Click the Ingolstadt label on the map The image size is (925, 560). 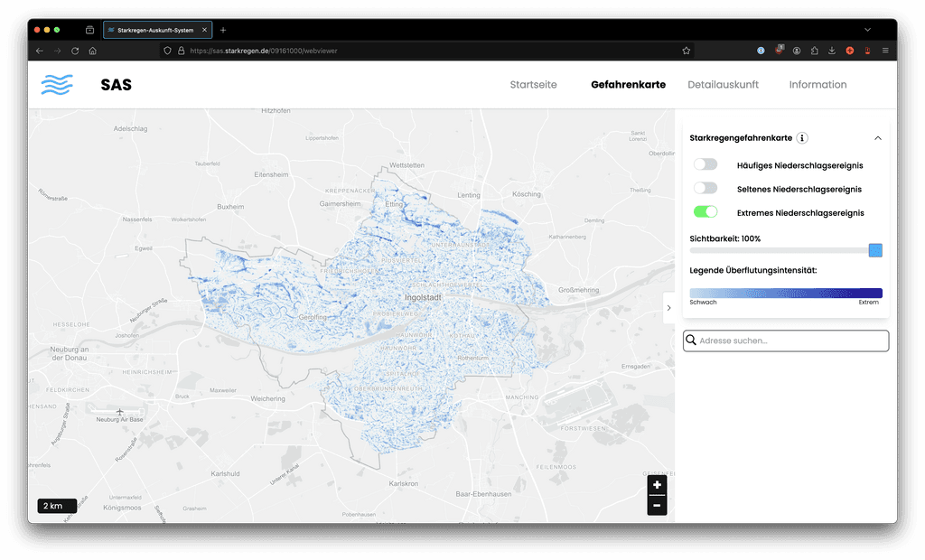pyautogui.click(x=423, y=297)
